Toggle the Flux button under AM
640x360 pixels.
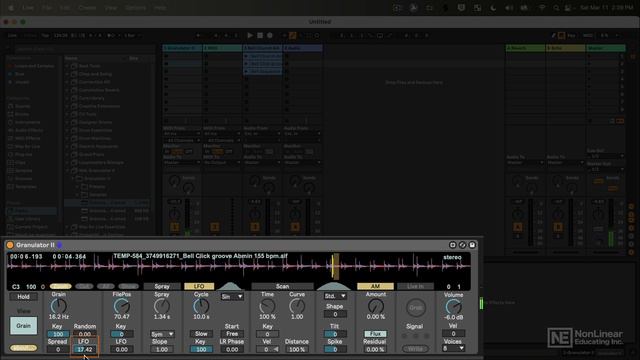click(375, 334)
